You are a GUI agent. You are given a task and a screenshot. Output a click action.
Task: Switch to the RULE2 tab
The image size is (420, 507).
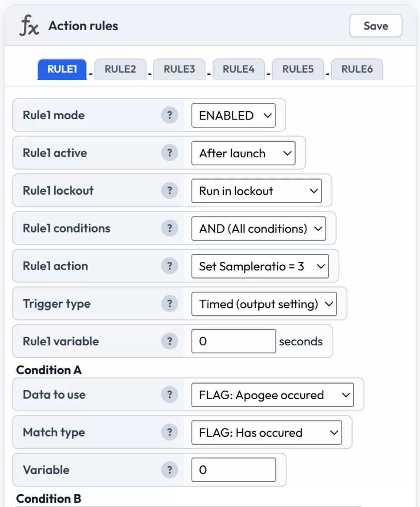pyautogui.click(x=120, y=69)
